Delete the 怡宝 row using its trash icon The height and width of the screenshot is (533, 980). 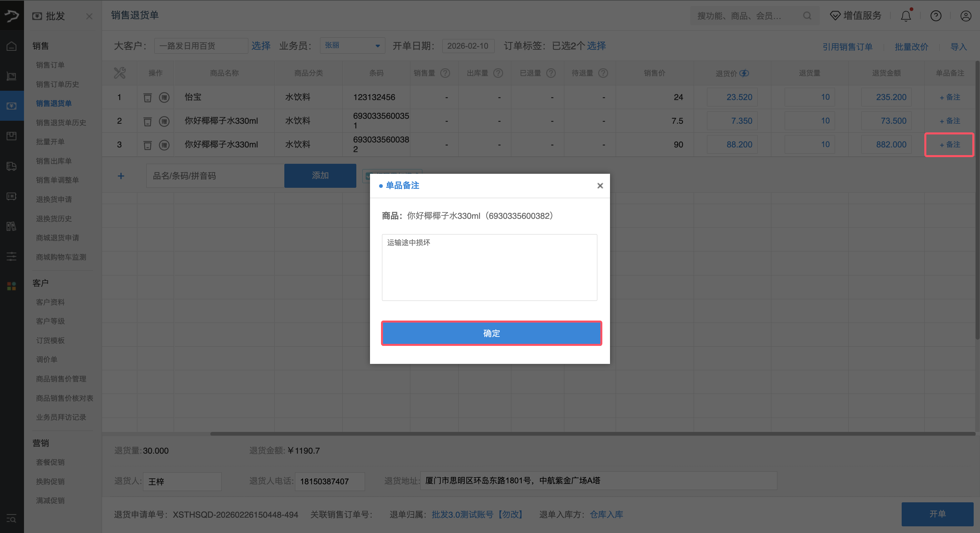pyautogui.click(x=148, y=97)
